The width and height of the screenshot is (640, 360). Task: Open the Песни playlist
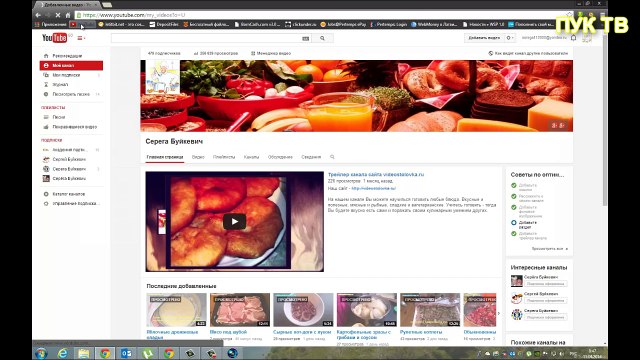59,117
